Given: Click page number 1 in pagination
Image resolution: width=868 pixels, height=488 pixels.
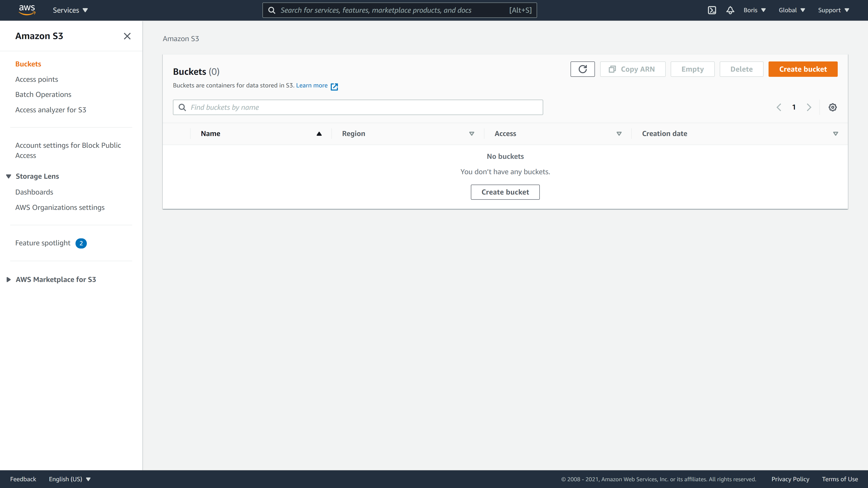Looking at the screenshot, I should (x=794, y=107).
